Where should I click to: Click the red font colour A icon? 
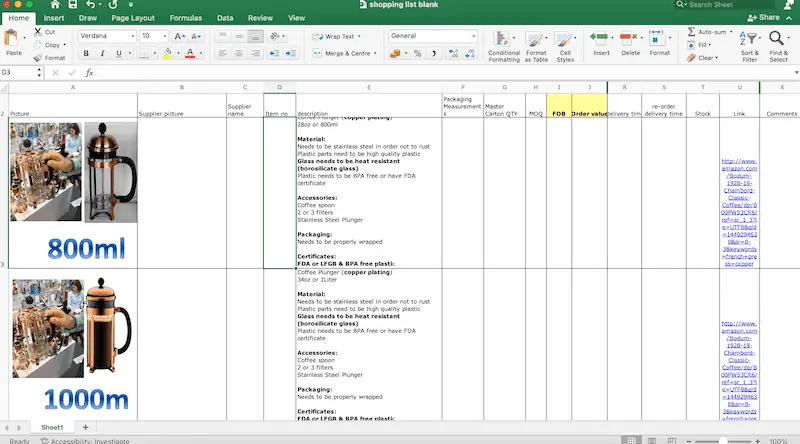click(x=190, y=53)
